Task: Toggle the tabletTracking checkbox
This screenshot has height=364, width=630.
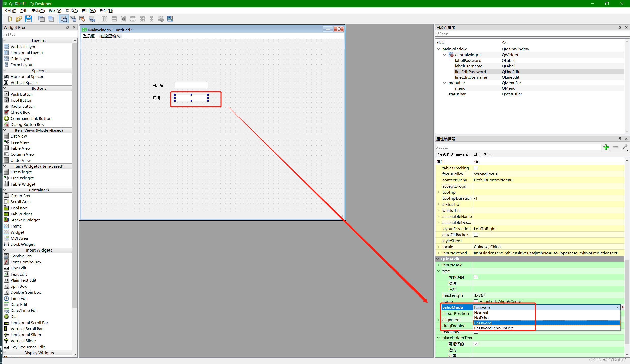Action: click(476, 168)
